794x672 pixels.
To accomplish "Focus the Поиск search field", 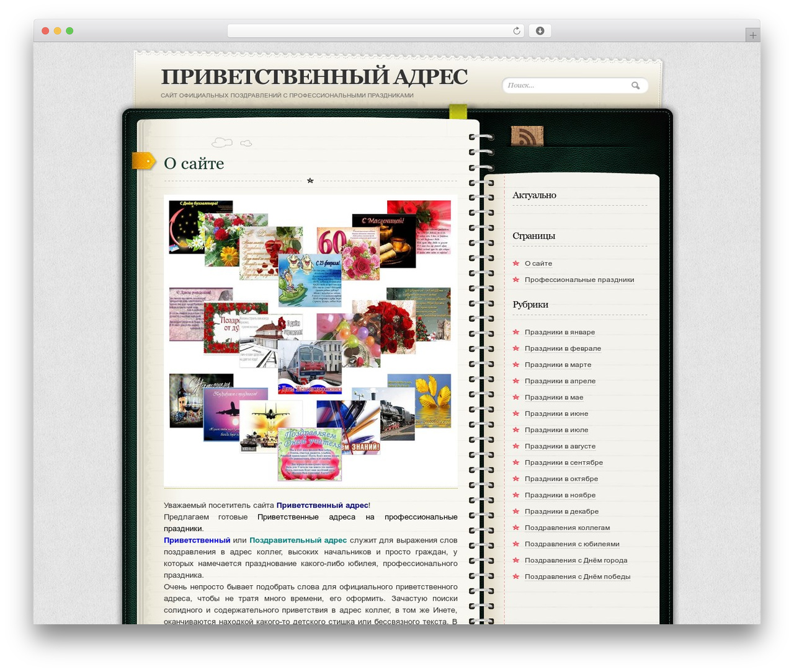I will point(575,86).
